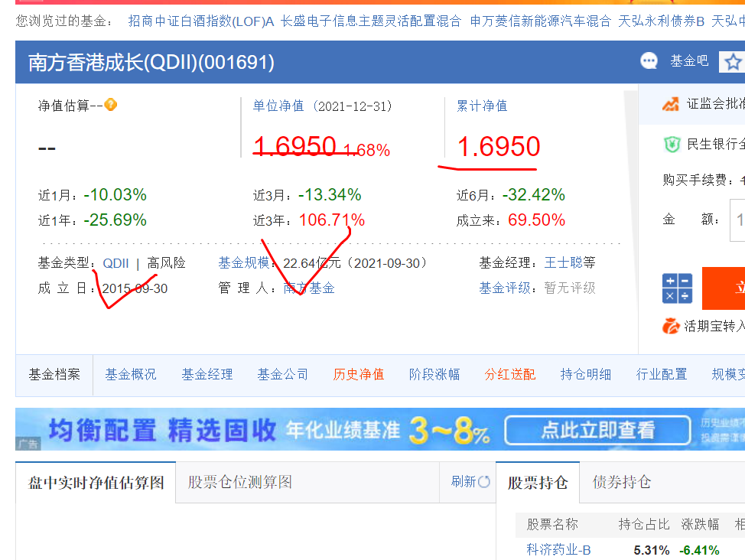Click the 金额 amount input field

[737, 220]
